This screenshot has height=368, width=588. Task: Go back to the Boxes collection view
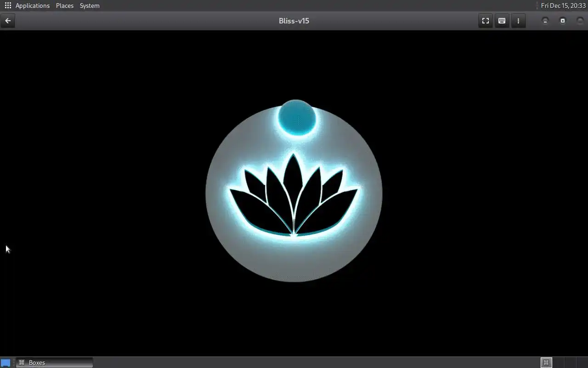tap(8, 21)
